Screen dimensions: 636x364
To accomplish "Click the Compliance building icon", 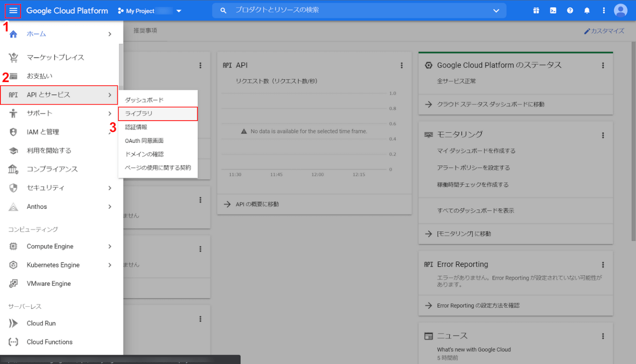I will (x=13, y=169).
